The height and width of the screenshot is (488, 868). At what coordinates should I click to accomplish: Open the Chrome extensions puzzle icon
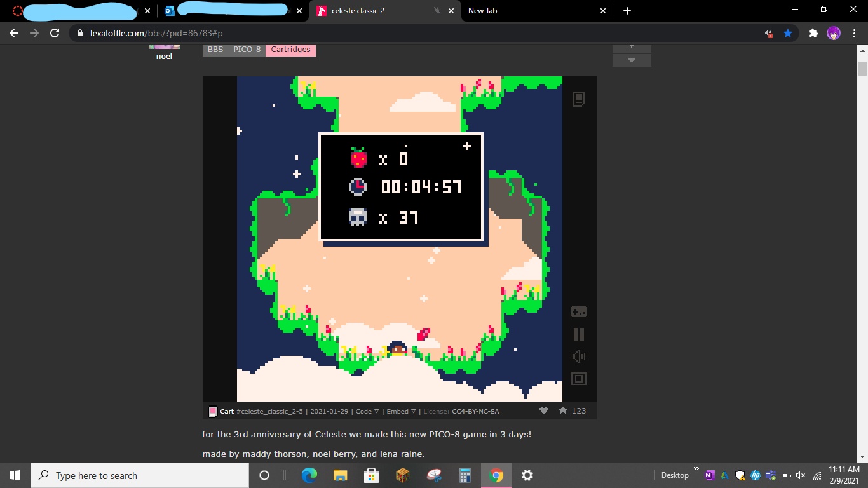click(x=813, y=33)
